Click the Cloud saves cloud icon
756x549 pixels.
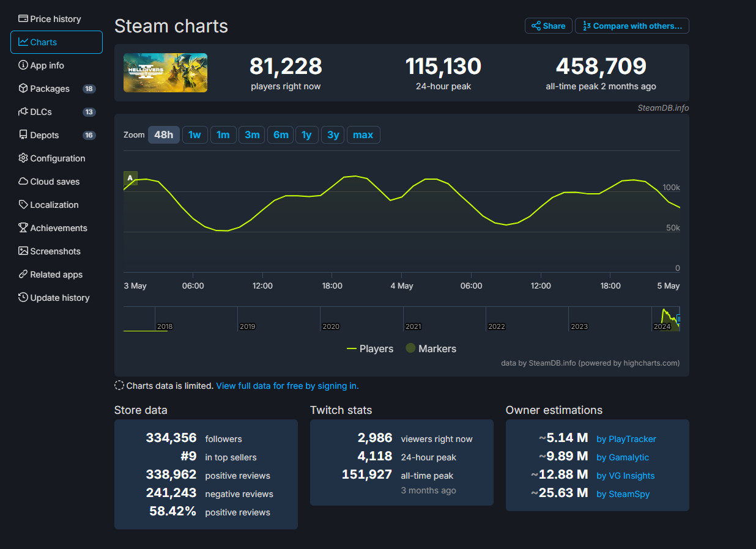click(23, 182)
